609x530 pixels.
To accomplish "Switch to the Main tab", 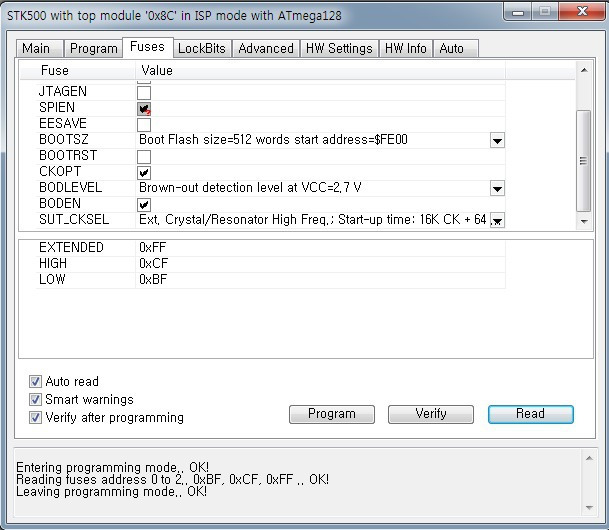I will [x=39, y=49].
